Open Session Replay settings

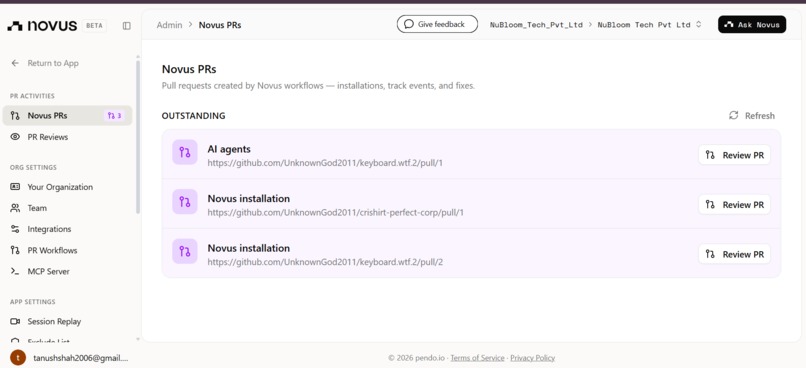click(67, 321)
